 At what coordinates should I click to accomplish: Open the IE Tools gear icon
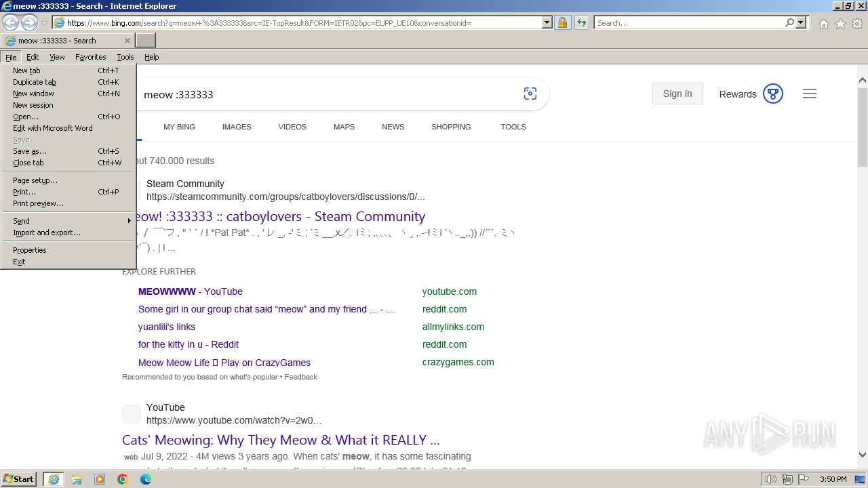click(857, 24)
